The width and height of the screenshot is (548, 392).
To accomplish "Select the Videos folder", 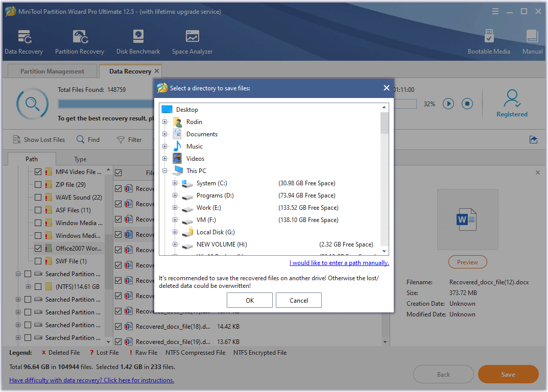I will tap(195, 159).
